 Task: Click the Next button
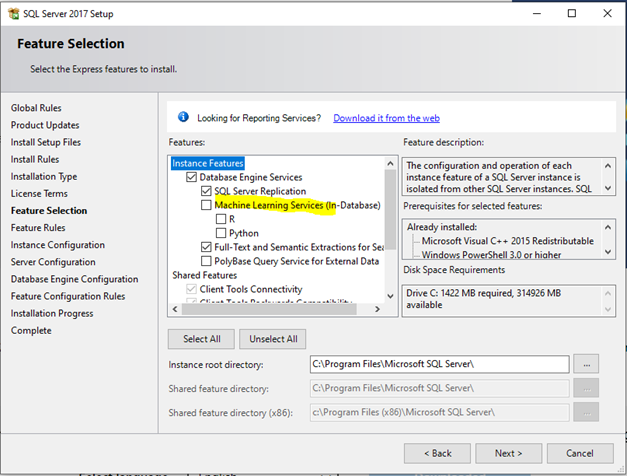pos(508,452)
